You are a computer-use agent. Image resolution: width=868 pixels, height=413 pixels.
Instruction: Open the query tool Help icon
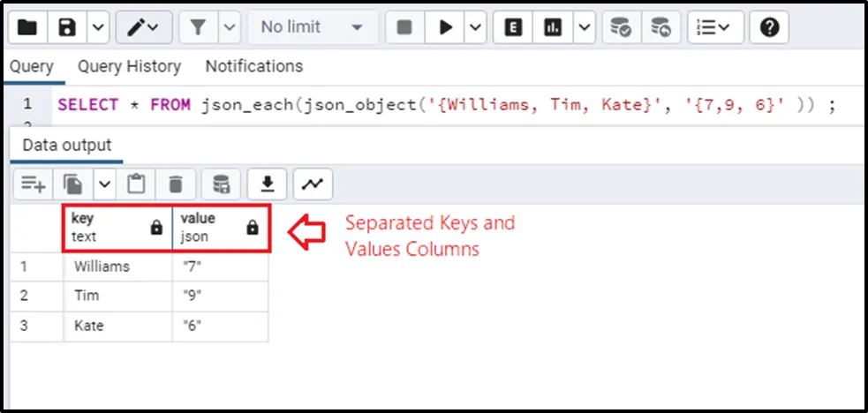coord(769,27)
